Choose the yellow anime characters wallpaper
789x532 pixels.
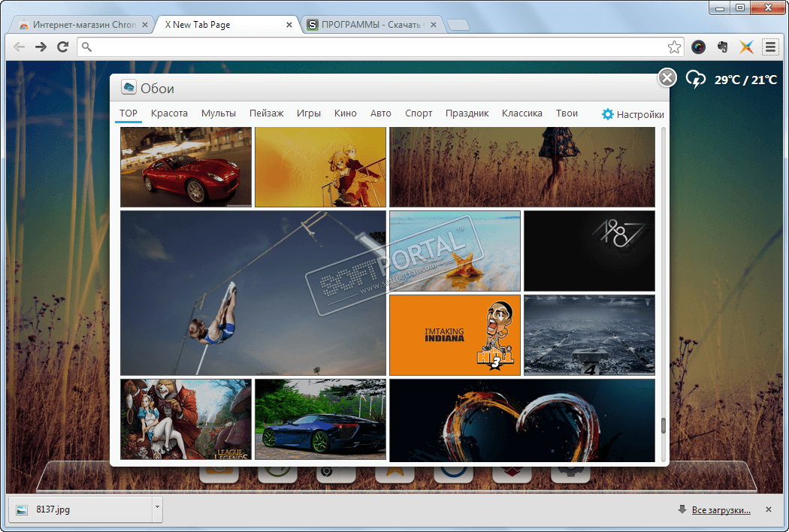click(320, 167)
